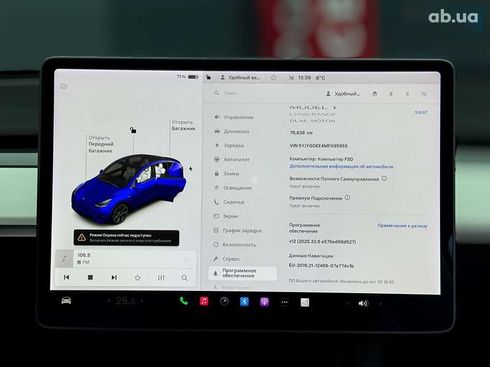Viewport: 490px width, 367px height.
Task: Tap the signal icon in status bar
Action: (291, 78)
